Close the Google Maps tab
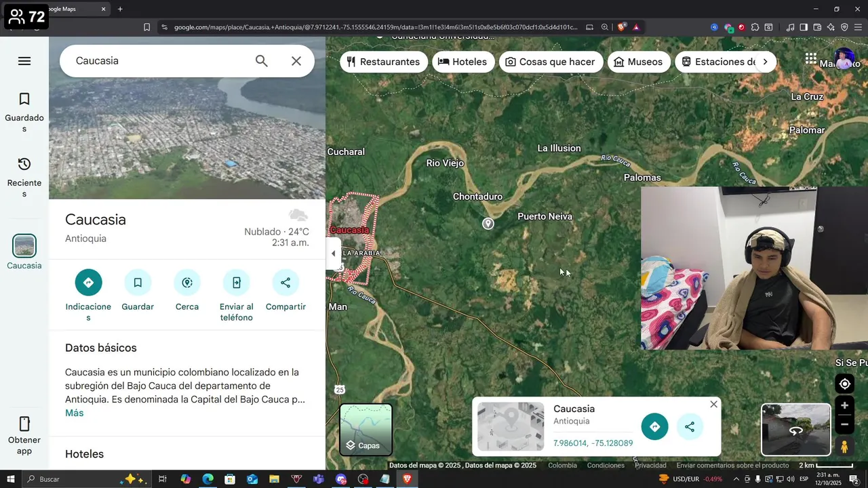Screen dimensions: 868x488 tap(103, 9)
